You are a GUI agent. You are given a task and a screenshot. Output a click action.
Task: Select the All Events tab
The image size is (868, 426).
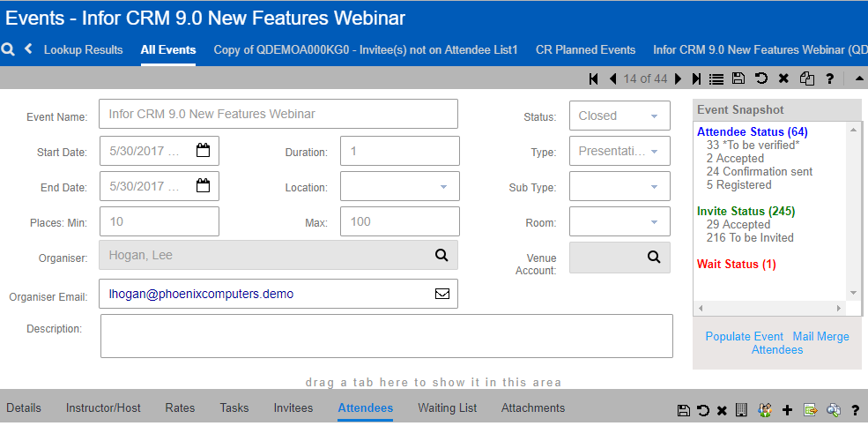[168, 50]
